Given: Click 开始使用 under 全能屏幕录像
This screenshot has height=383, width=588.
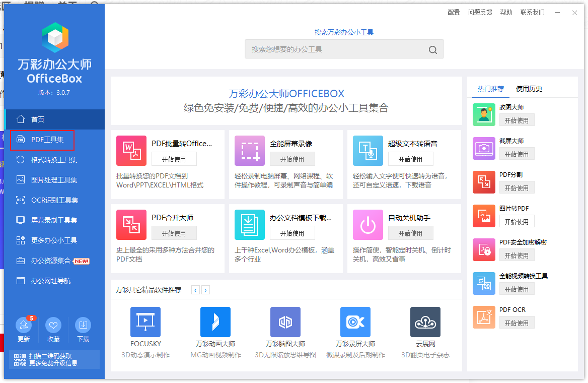Looking at the screenshot, I should (292, 159).
